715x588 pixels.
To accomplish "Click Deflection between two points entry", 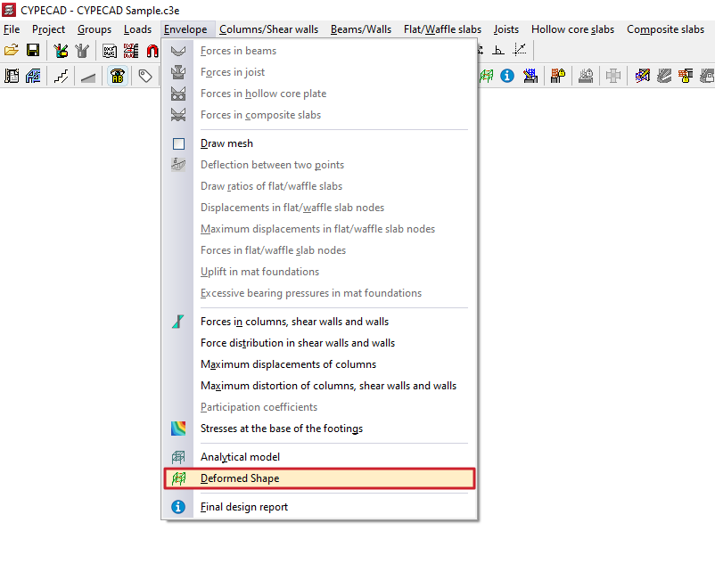I will click(319, 165).
